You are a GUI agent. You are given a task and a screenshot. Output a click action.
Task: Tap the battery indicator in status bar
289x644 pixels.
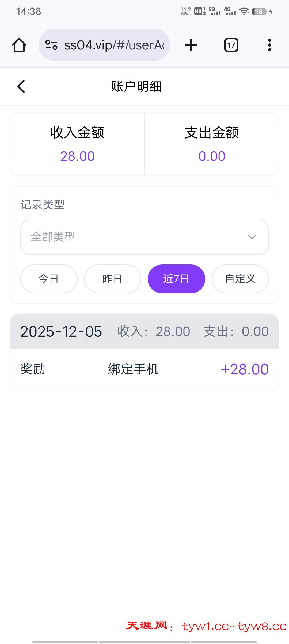[x=259, y=12]
